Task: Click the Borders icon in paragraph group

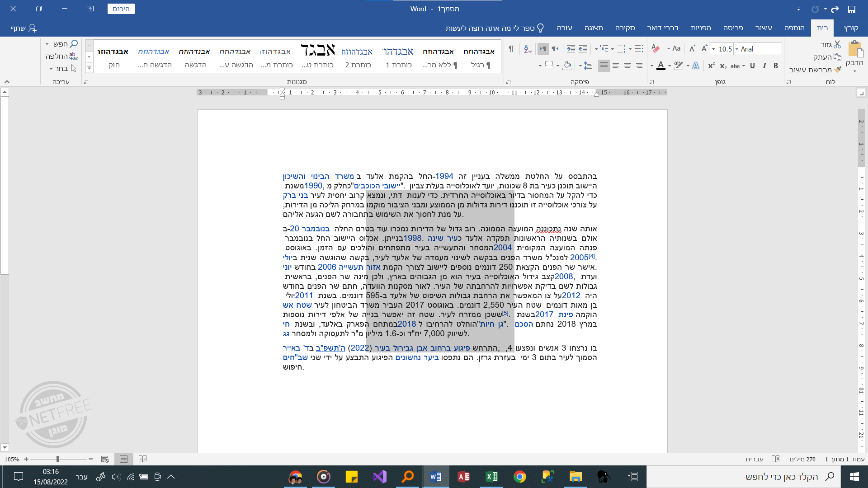Action: point(549,66)
